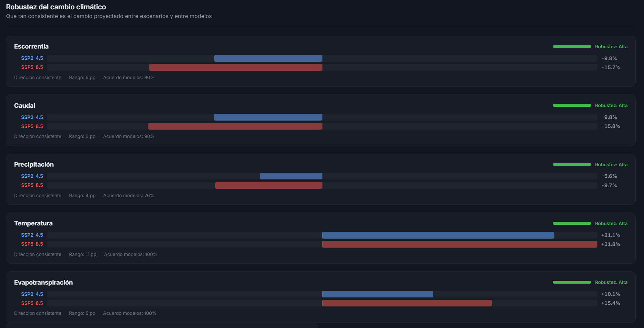Click the Escorrentía SSP2-4.5 blue bar

pos(268,58)
